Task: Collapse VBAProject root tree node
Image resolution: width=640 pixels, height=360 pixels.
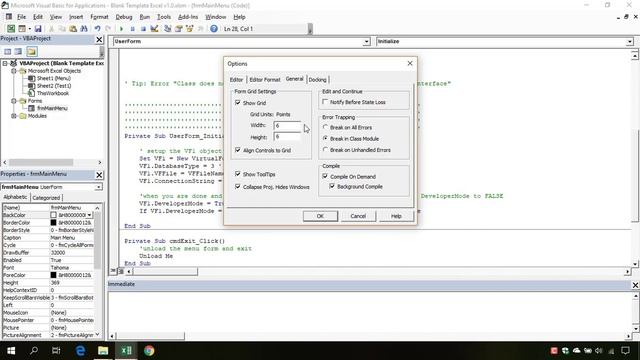Action: (x=5, y=63)
